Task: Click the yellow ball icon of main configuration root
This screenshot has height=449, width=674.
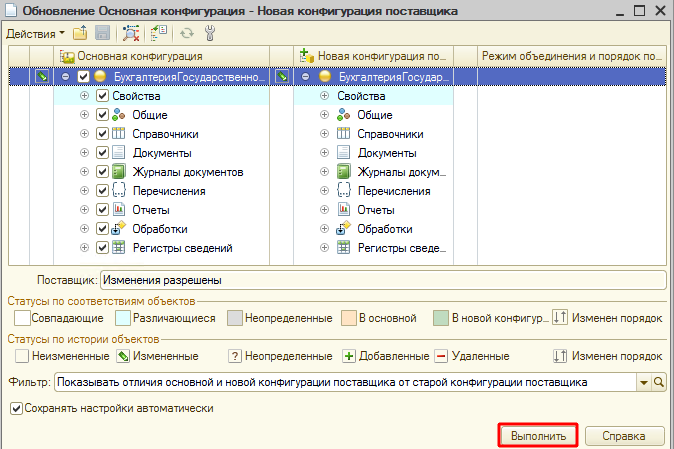Action: click(x=100, y=76)
